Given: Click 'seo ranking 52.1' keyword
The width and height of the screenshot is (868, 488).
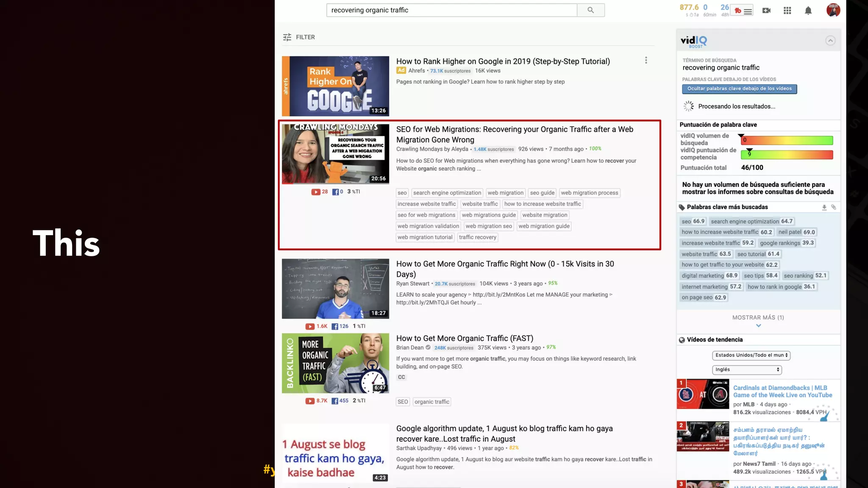Looking at the screenshot, I should (805, 276).
